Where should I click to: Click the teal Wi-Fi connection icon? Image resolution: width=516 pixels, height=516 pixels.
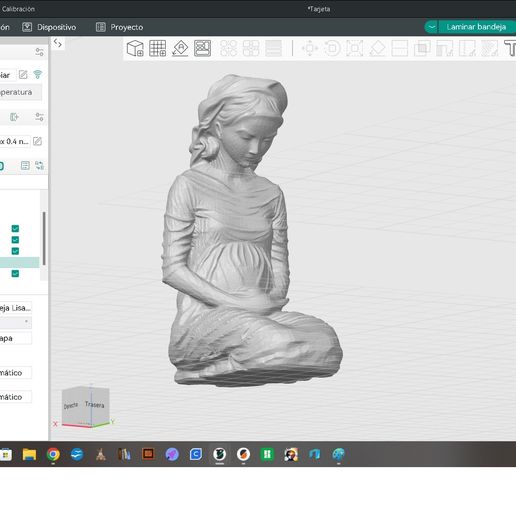click(x=38, y=75)
